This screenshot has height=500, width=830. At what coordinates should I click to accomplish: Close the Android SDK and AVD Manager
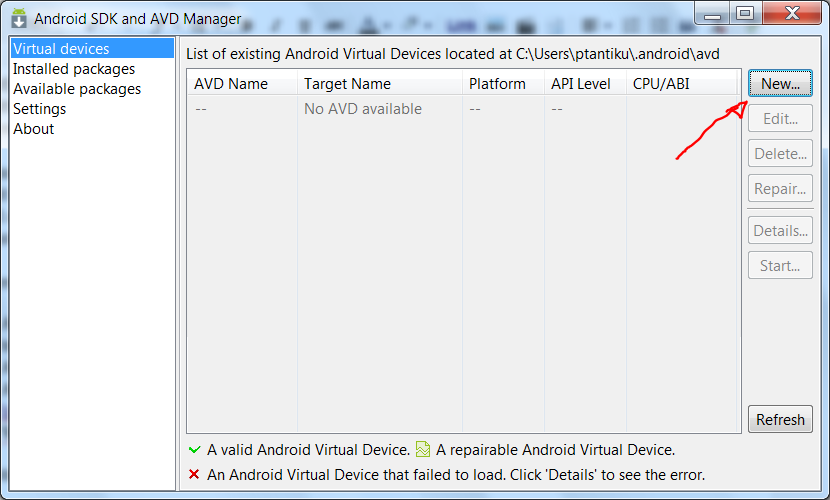point(791,12)
